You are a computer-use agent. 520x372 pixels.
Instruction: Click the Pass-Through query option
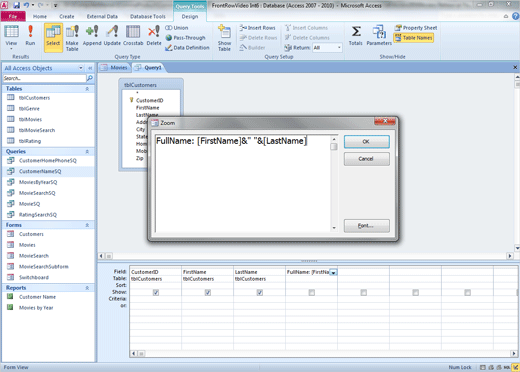point(185,38)
